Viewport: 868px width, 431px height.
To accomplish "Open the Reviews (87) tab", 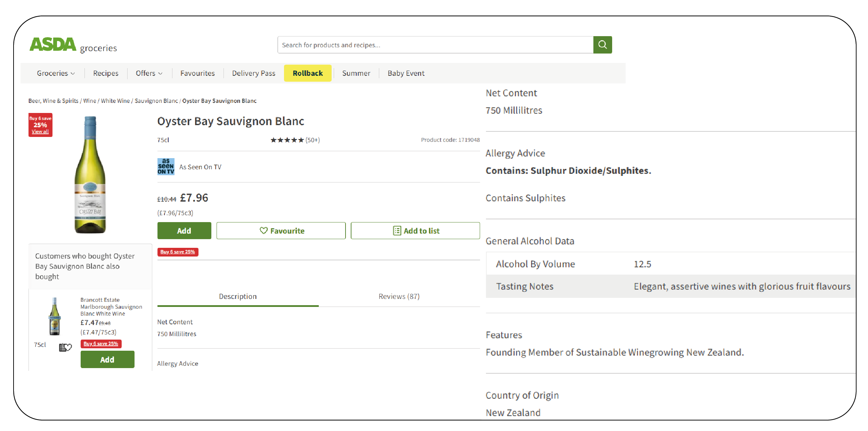I will 399,296.
